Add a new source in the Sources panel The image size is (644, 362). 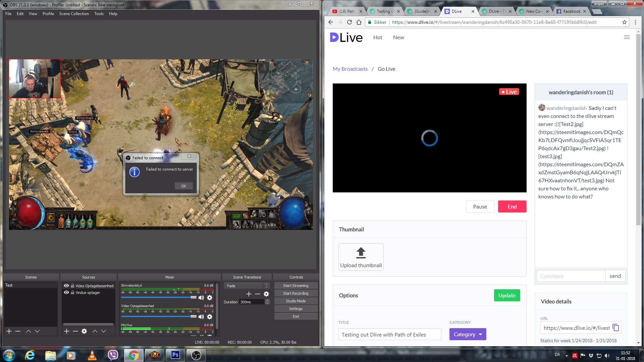pos(67,331)
